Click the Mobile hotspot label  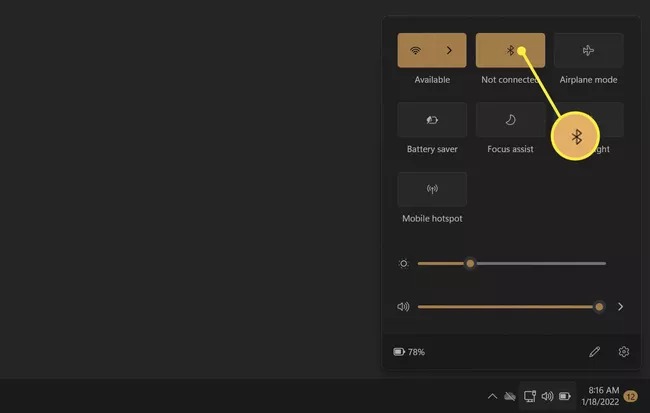432,219
